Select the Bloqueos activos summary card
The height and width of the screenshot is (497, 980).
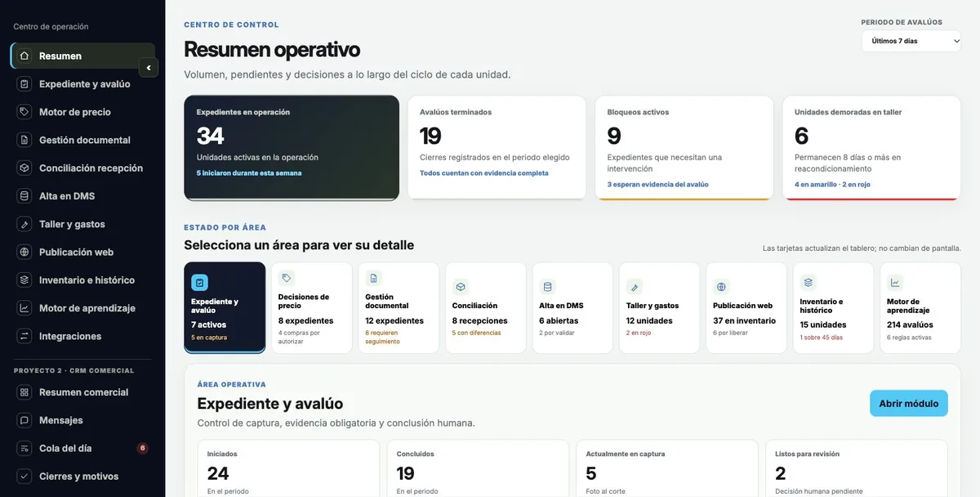tap(684, 148)
